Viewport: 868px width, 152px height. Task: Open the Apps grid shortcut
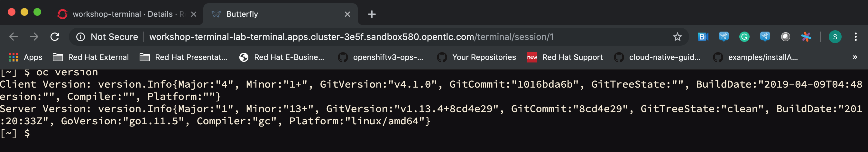[26, 57]
